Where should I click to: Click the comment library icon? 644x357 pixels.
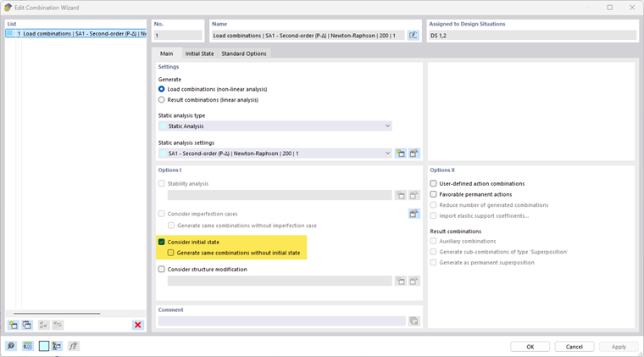coord(414,321)
